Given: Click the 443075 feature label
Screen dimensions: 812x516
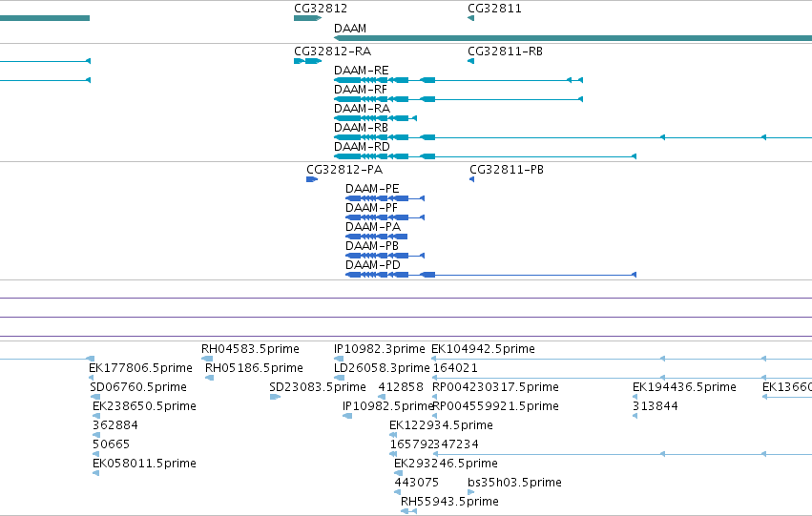Looking at the screenshot, I should point(416,484).
